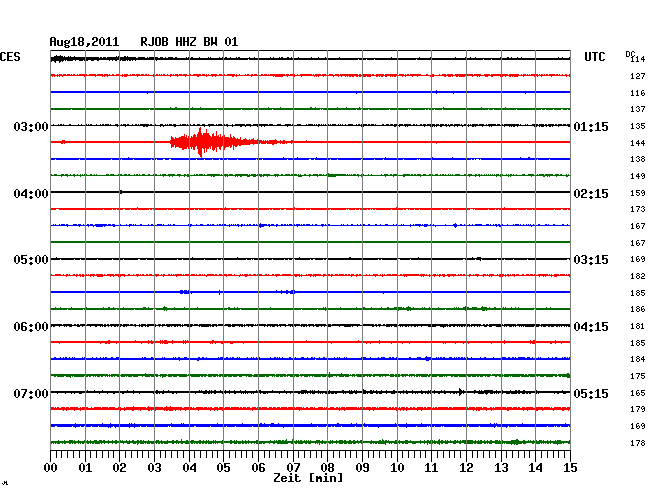
Task: Click the DC offset value 116
Action: [638, 93]
